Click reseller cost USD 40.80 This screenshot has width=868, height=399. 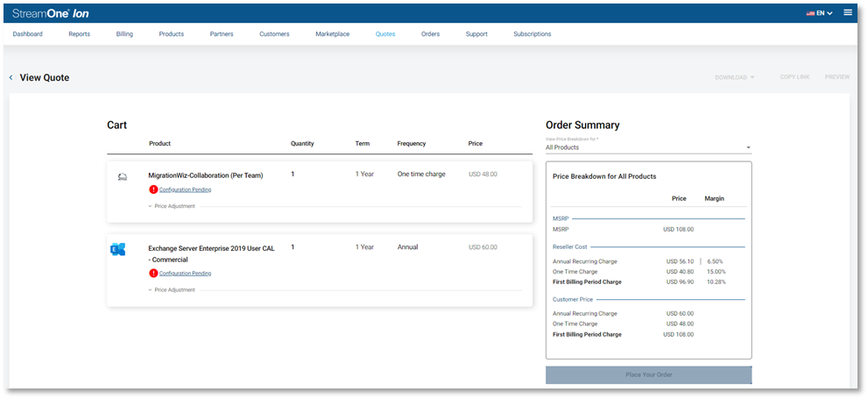pyautogui.click(x=680, y=272)
